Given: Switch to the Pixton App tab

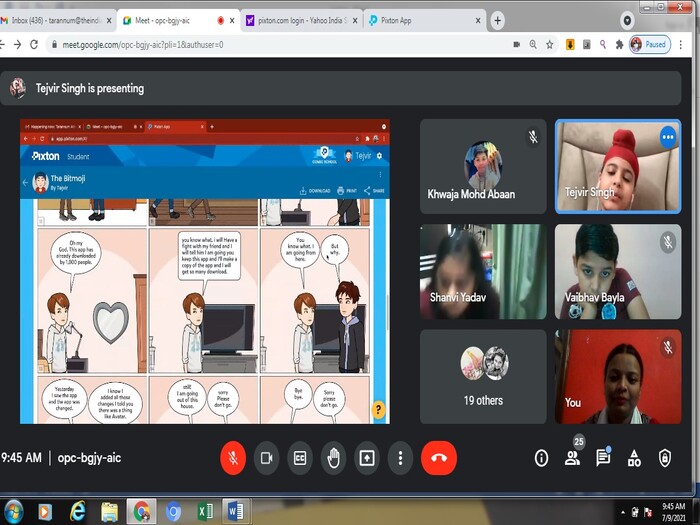Looking at the screenshot, I should [x=422, y=21].
